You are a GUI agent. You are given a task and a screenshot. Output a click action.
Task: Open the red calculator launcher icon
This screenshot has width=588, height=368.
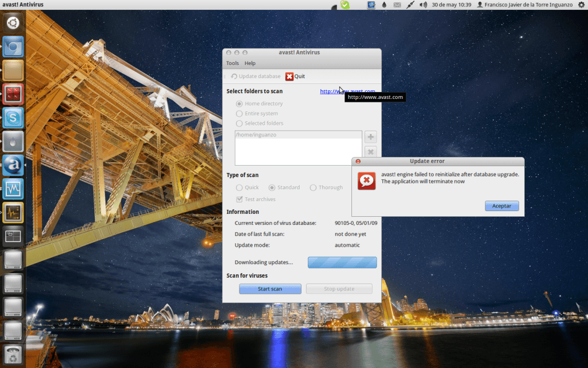pyautogui.click(x=13, y=94)
